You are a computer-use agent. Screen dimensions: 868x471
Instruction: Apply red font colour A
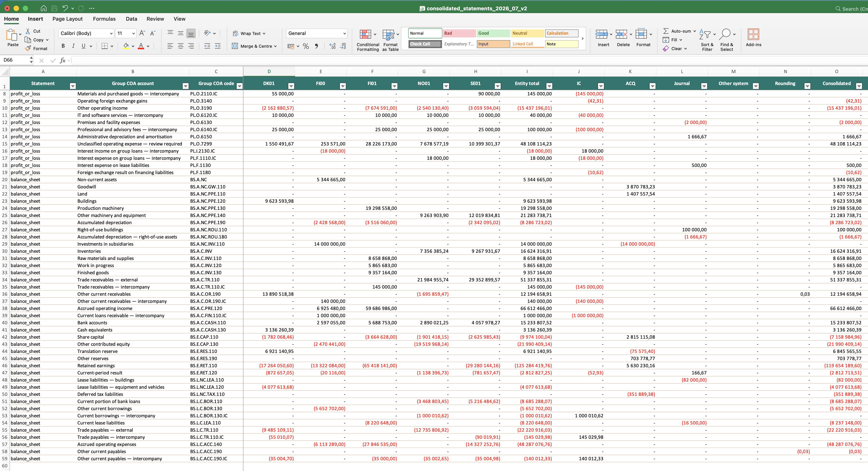[x=141, y=46]
